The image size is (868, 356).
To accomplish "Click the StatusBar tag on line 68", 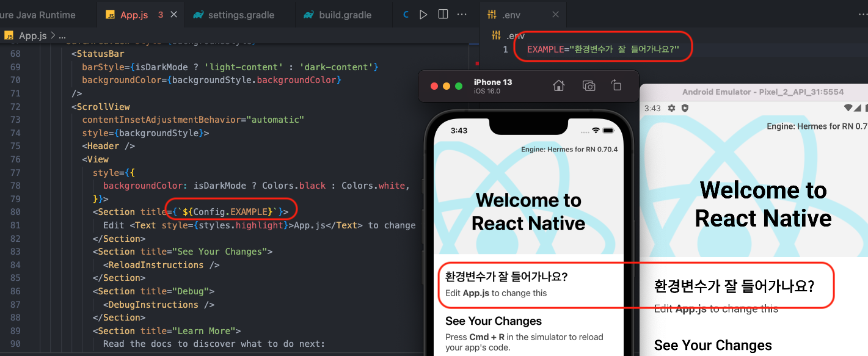I will click(x=100, y=54).
